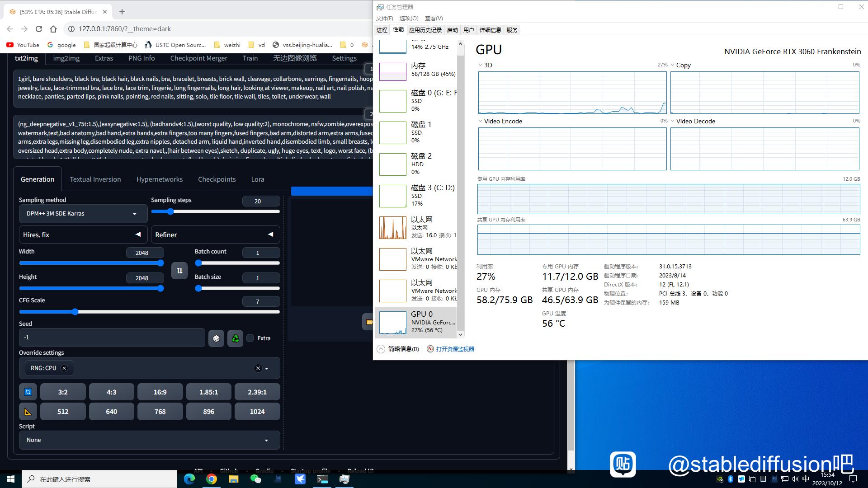Click the aspect ratio swap icon
This screenshot has height=488, width=868.
[28, 392]
